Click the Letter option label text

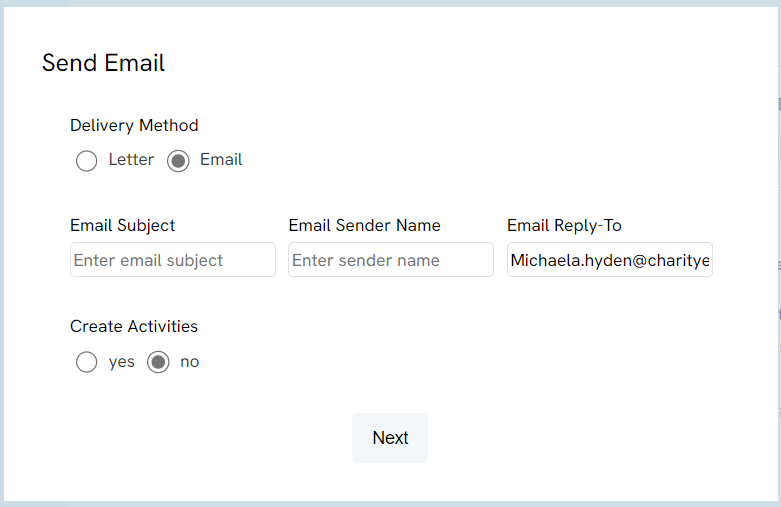click(x=131, y=160)
